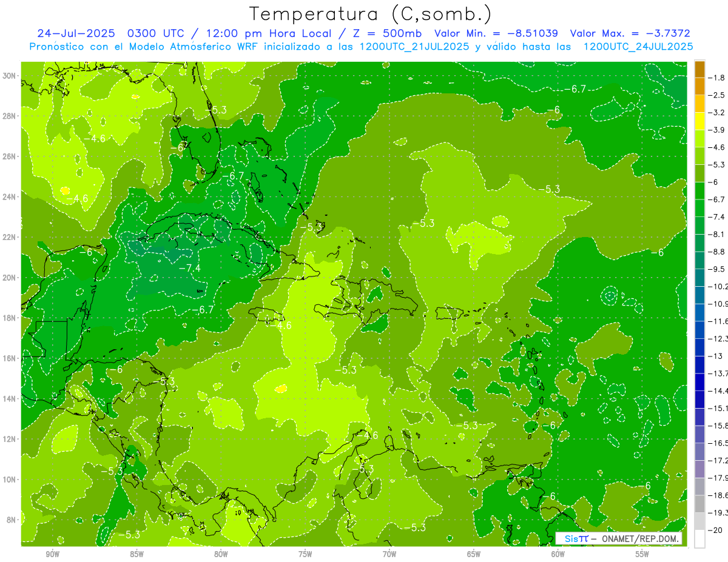Click the '1200UTC_24JUL2025' valid-until time text

click(x=637, y=47)
